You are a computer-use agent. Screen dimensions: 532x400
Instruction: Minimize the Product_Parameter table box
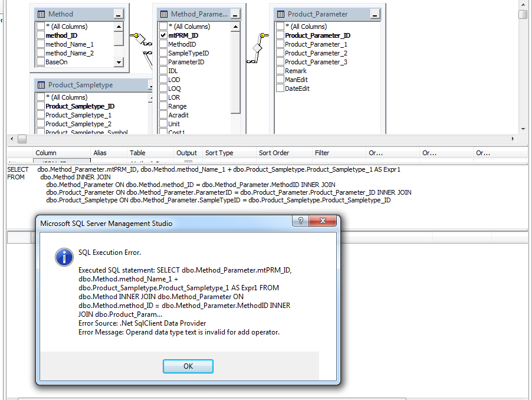375,14
